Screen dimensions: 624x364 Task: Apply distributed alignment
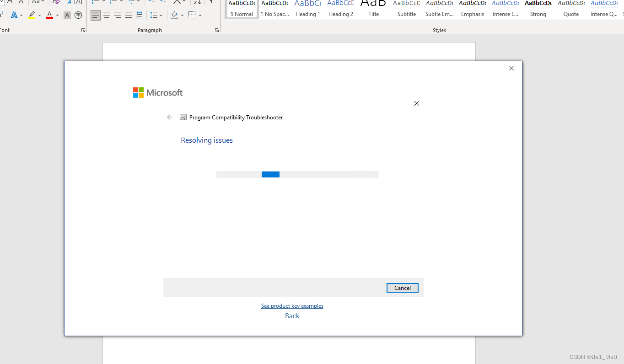point(140,15)
